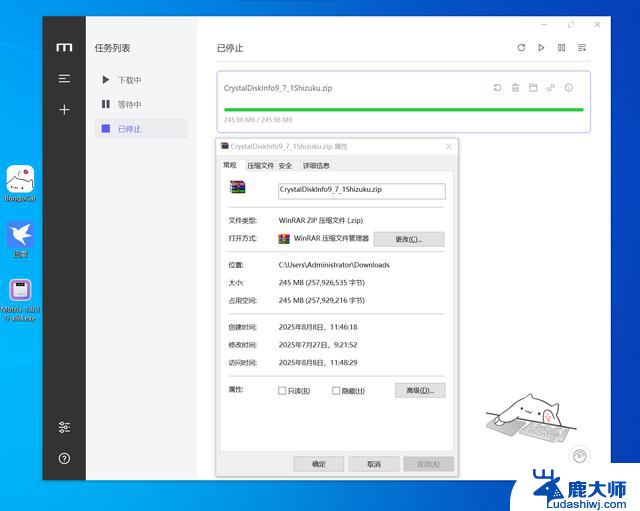Viewport: 640px width, 511px height.
Task: Click the Motrix logo icon in sidebar
Action: pos(64,47)
